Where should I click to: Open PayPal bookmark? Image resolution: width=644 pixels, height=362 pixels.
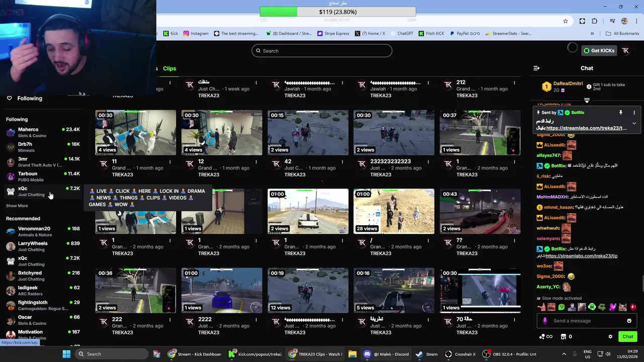pos(465,34)
